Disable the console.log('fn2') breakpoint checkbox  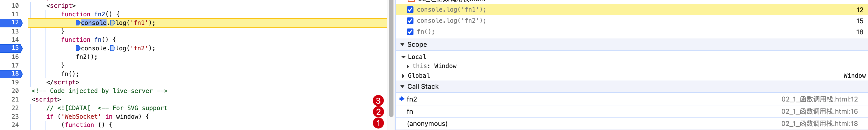point(410,21)
